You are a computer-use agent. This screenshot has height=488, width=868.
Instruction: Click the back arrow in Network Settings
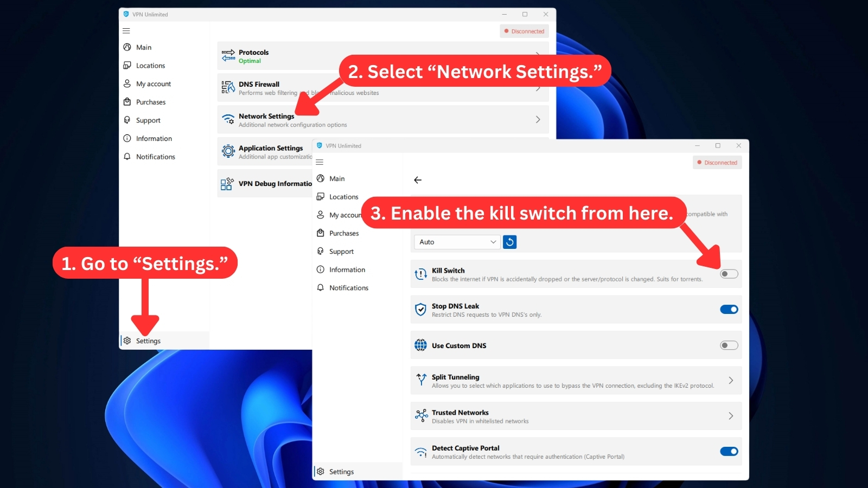(x=418, y=180)
